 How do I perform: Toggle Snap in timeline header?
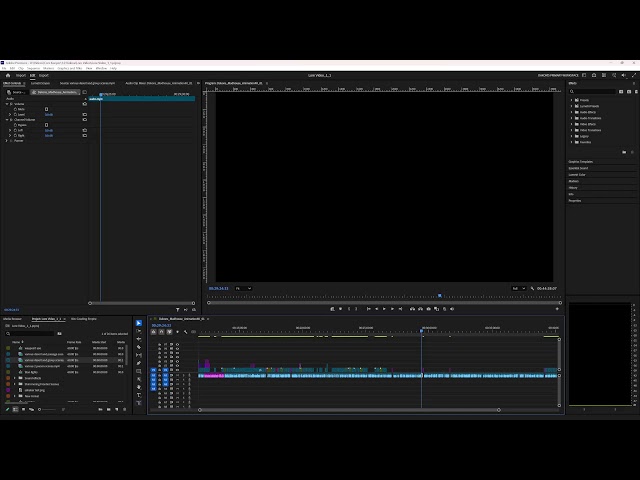[162, 332]
